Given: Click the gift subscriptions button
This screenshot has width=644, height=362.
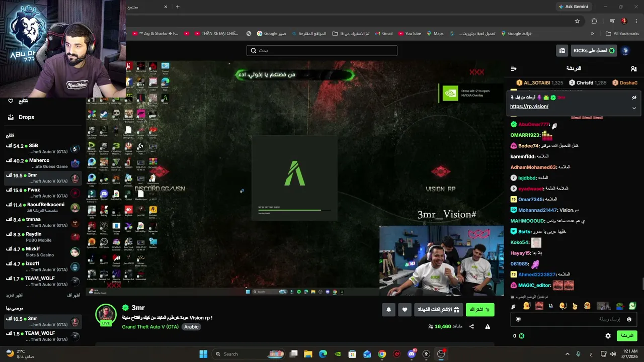Looking at the screenshot, I should click(x=439, y=310).
